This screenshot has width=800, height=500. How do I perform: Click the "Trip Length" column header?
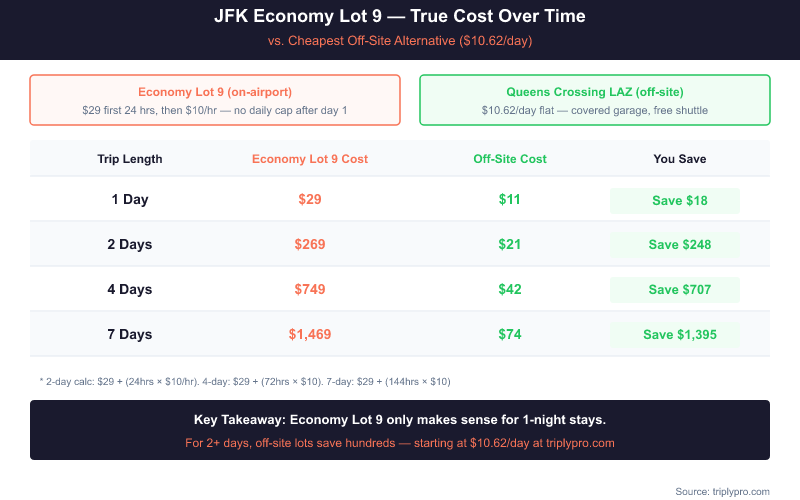tap(130, 159)
